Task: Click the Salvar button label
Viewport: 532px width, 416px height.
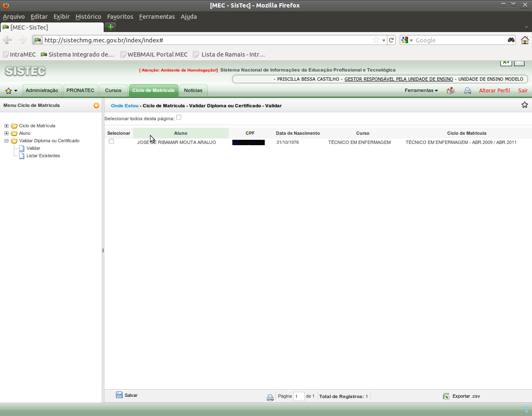Action: pyautogui.click(x=131, y=395)
